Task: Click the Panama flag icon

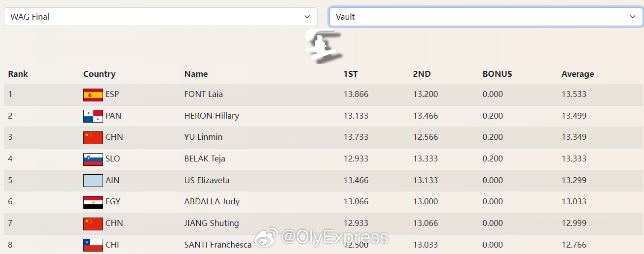Action: [x=93, y=116]
